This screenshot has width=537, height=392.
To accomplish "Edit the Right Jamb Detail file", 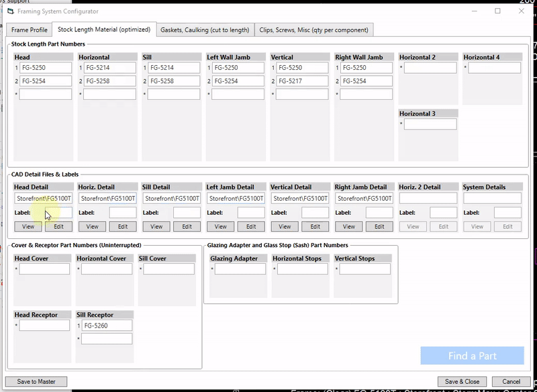I will [x=379, y=226].
